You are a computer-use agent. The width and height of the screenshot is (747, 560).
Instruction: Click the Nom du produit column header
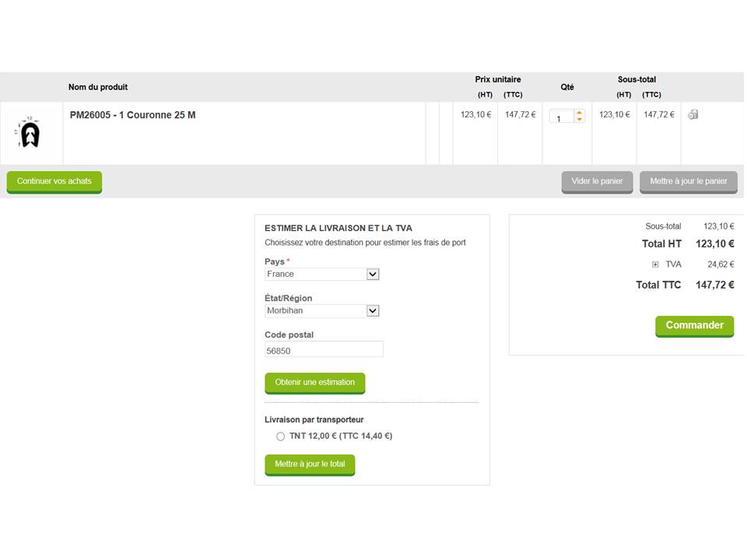[x=98, y=87]
